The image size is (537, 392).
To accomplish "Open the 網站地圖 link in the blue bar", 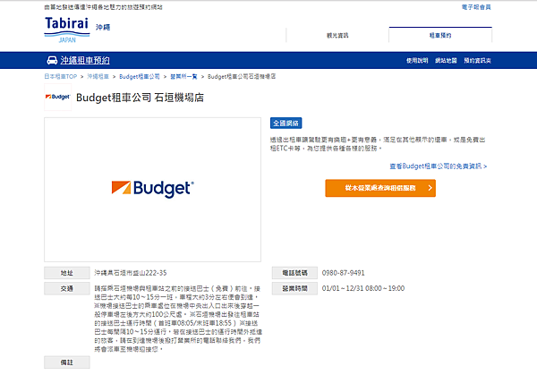I will pyautogui.click(x=446, y=61).
